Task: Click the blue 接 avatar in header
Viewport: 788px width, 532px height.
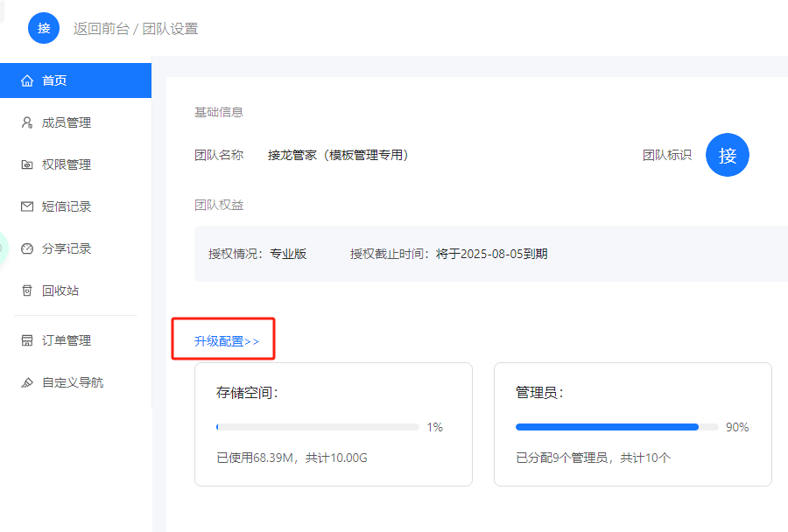Action: (44, 28)
